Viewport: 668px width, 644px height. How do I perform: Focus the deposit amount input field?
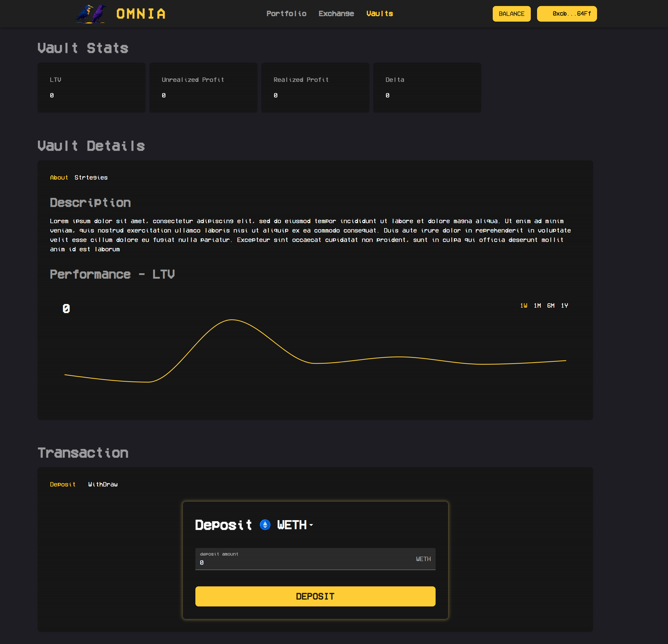[x=303, y=562]
